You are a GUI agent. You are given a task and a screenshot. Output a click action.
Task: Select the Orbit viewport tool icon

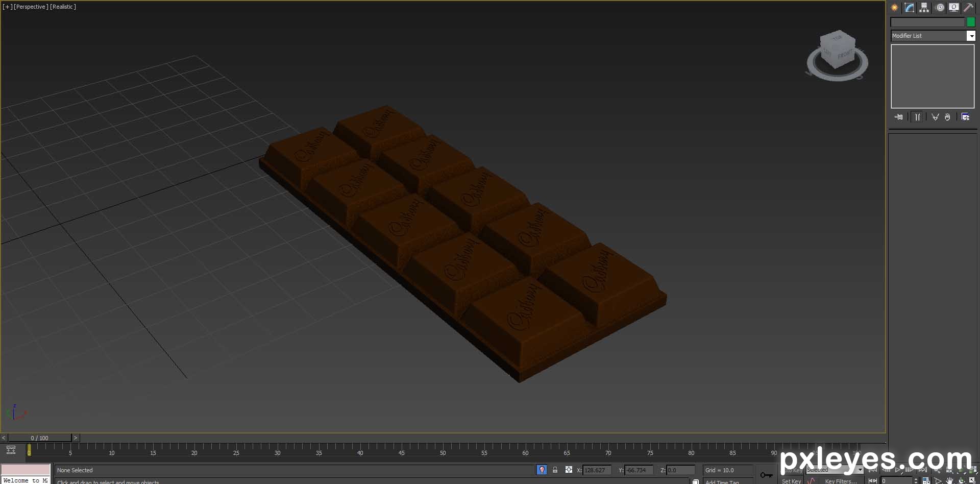click(x=961, y=481)
